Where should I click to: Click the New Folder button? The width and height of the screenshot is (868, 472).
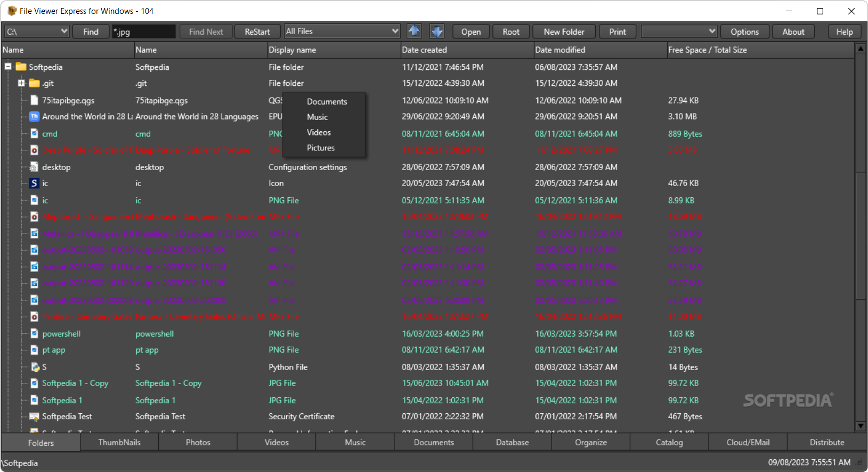(x=564, y=31)
